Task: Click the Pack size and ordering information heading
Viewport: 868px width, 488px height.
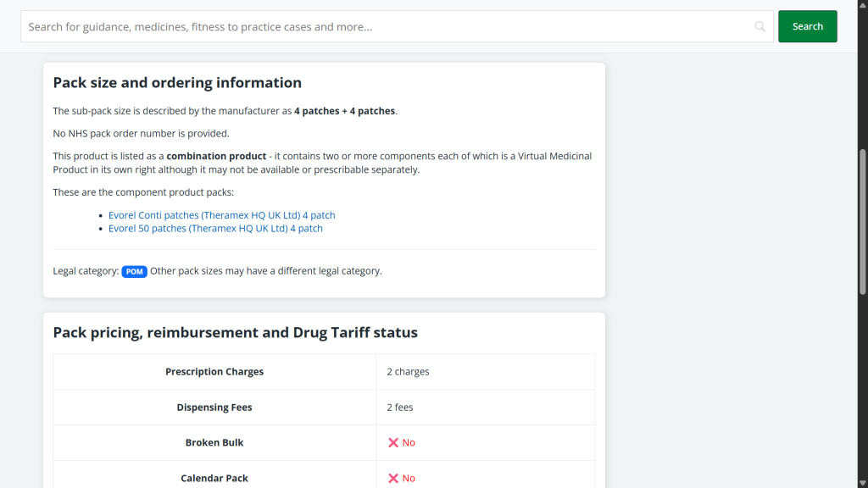Action: (177, 83)
